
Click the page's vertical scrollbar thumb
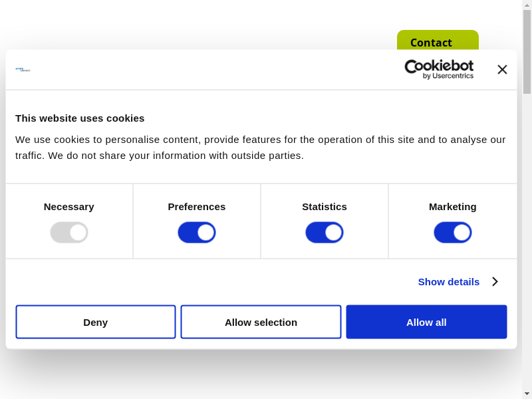point(527,52)
